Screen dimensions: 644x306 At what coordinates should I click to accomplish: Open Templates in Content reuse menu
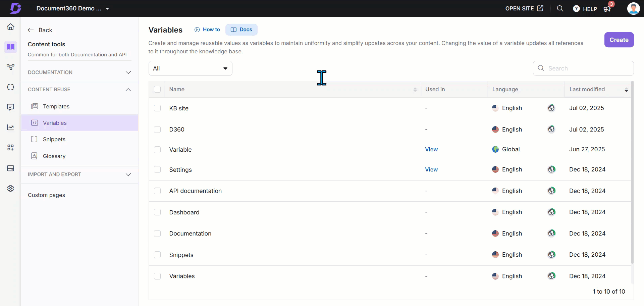pos(79,106)
